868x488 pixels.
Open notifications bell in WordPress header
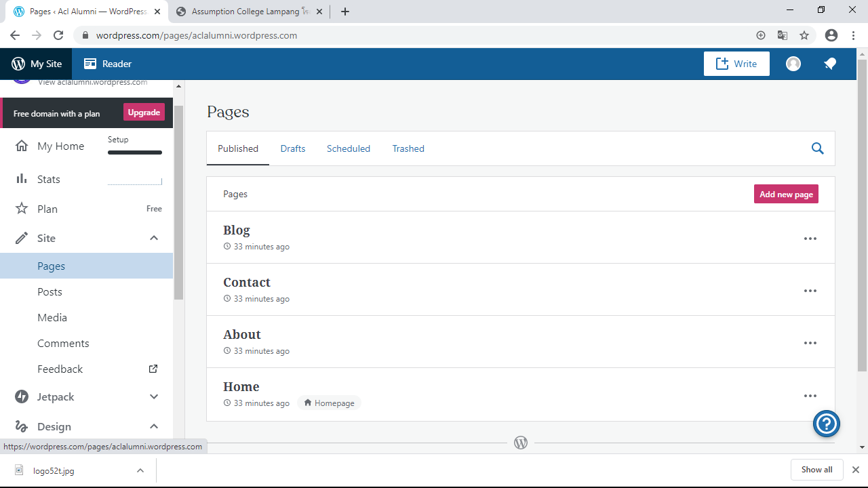(x=830, y=64)
